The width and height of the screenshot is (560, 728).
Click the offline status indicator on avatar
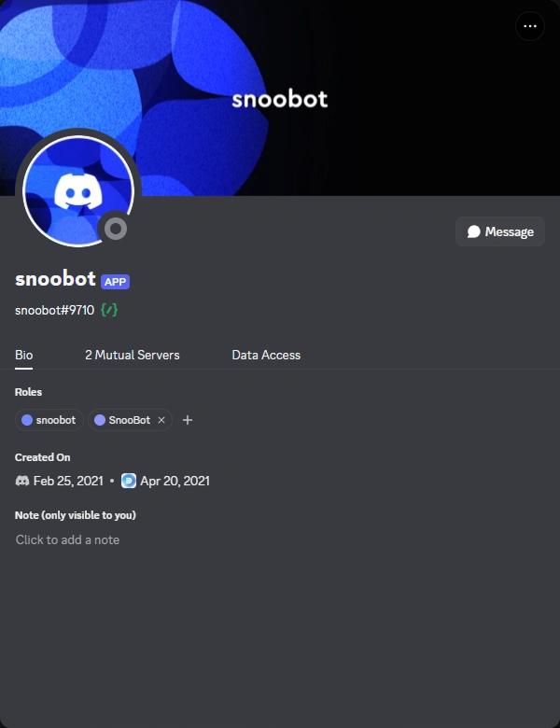116,229
